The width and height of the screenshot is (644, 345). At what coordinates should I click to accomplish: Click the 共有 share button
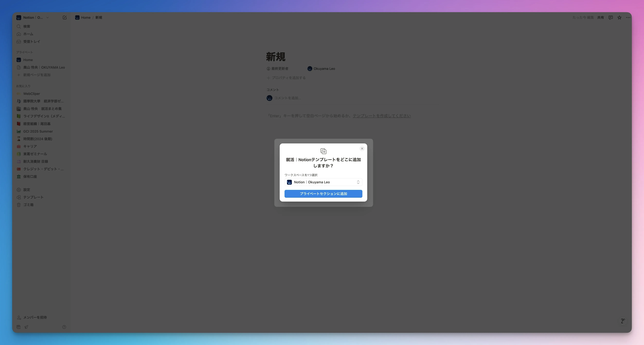coord(600,18)
